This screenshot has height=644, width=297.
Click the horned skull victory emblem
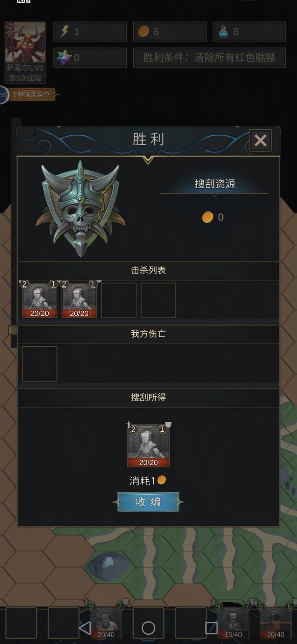pos(80,209)
